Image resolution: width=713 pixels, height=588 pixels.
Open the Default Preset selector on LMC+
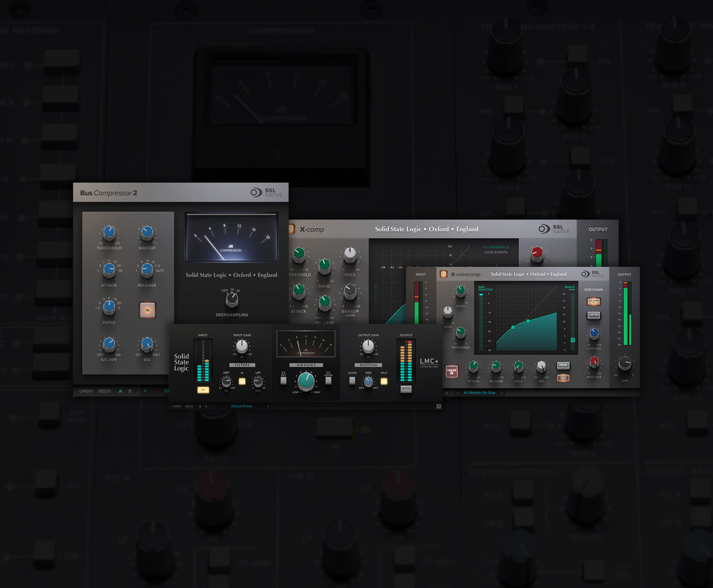pyautogui.click(x=242, y=406)
